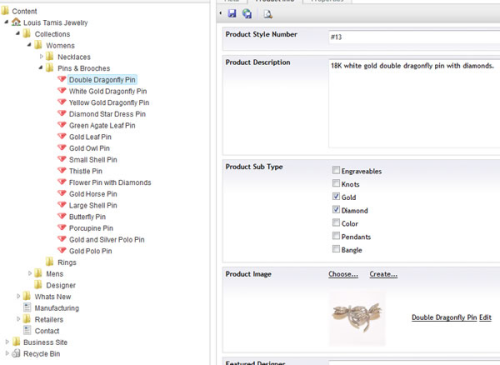Click the Manufacturing page icon
This screenshot has width=500, height=365.
[x=28, y=307]
